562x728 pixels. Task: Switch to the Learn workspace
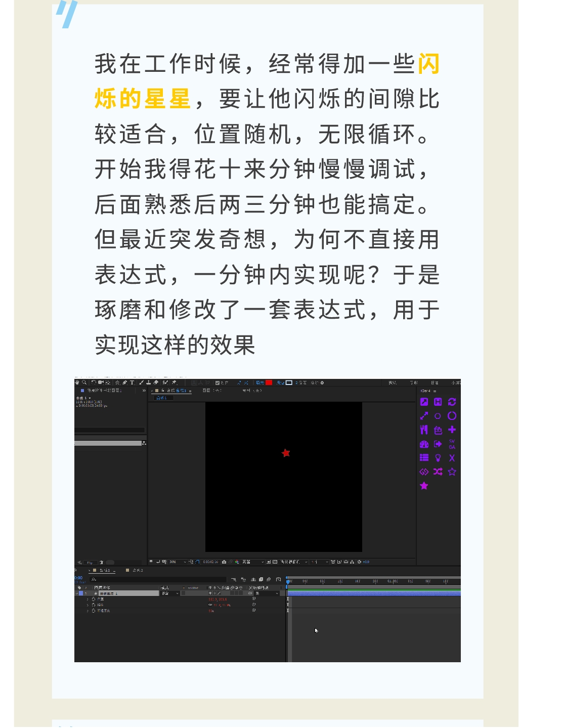[414, 383]
